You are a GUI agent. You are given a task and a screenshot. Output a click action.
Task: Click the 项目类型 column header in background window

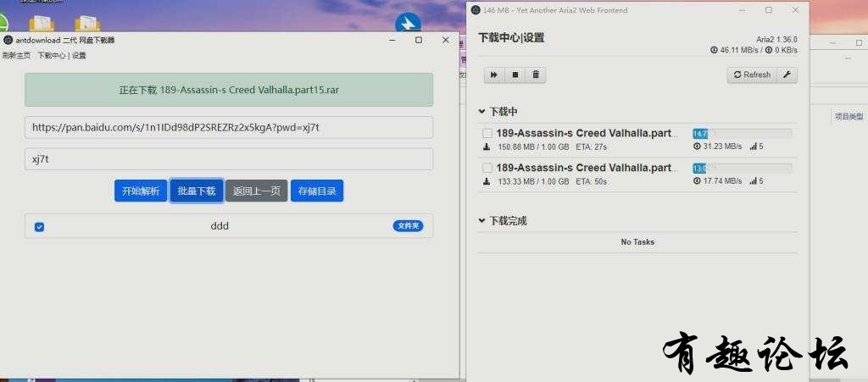pos(849,116)
